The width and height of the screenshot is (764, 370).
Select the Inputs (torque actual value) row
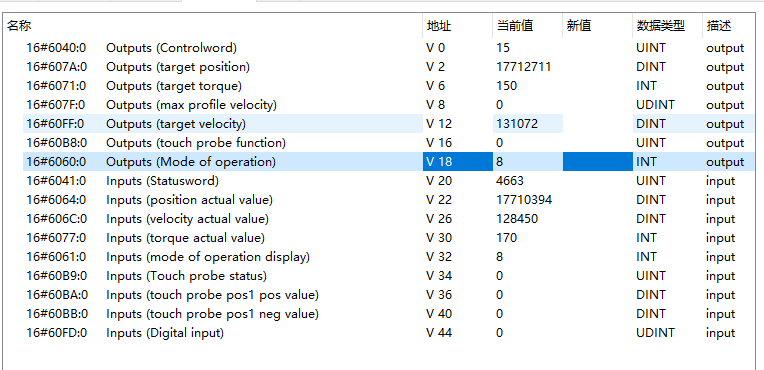click(x=389, y=238)
